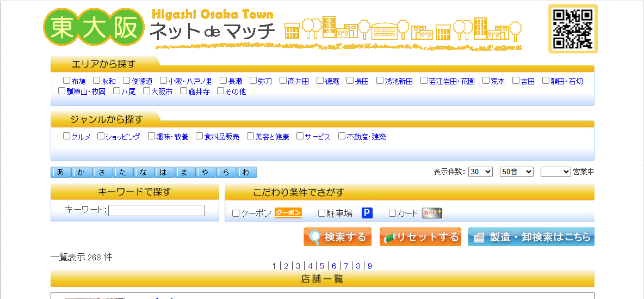
Task: Open the 表示件数 dropdown showing 30
Action: pos(480,172)
